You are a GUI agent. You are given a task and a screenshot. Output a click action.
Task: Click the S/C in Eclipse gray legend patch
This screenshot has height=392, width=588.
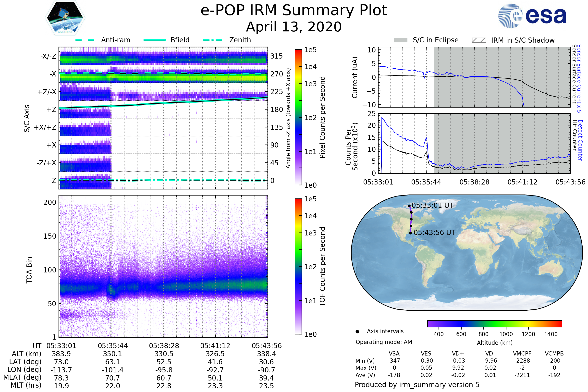401,40
